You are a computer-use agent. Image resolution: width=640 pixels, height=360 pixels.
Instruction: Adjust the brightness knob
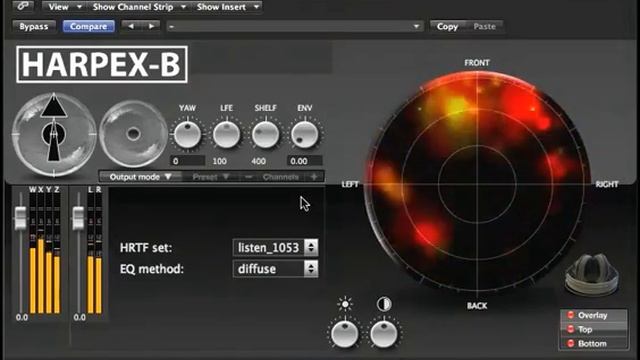[x=345, y=333]
